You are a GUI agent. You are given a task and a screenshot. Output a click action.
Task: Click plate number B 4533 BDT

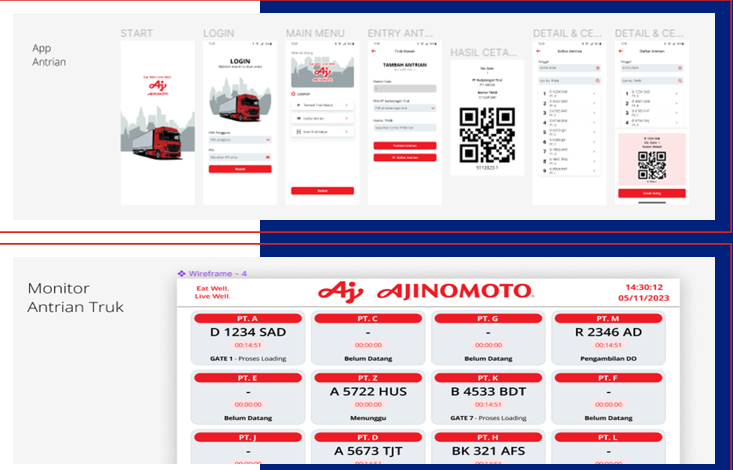pyautogui.click(x=488, y=391)
